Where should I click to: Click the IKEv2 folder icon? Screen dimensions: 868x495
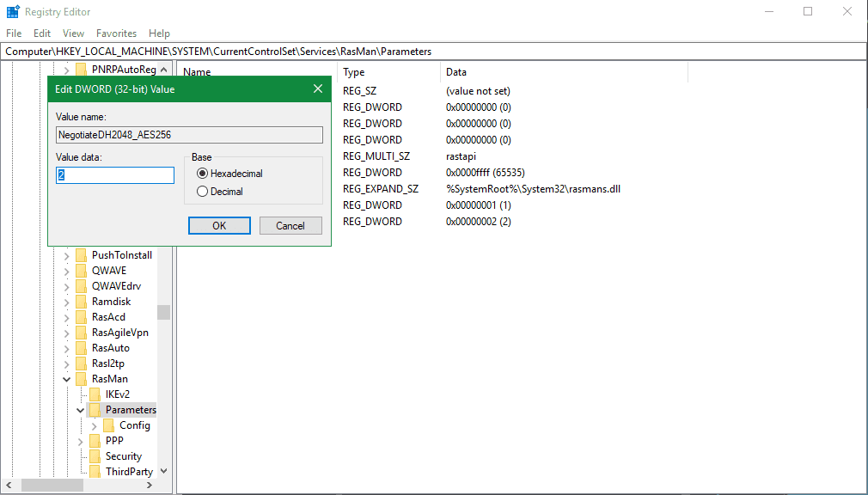[95, 394]
